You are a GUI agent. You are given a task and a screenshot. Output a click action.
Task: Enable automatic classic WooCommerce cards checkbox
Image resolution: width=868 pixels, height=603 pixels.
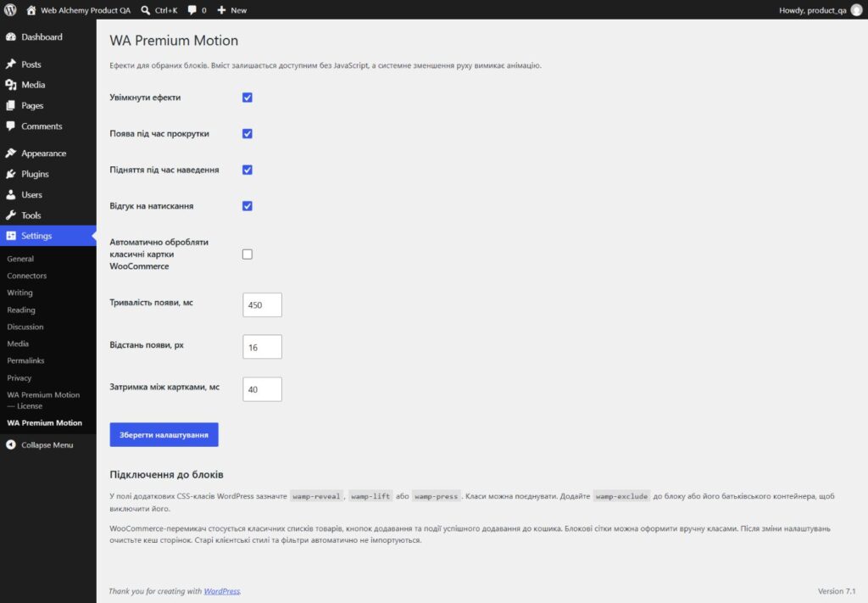click(248, 254)
